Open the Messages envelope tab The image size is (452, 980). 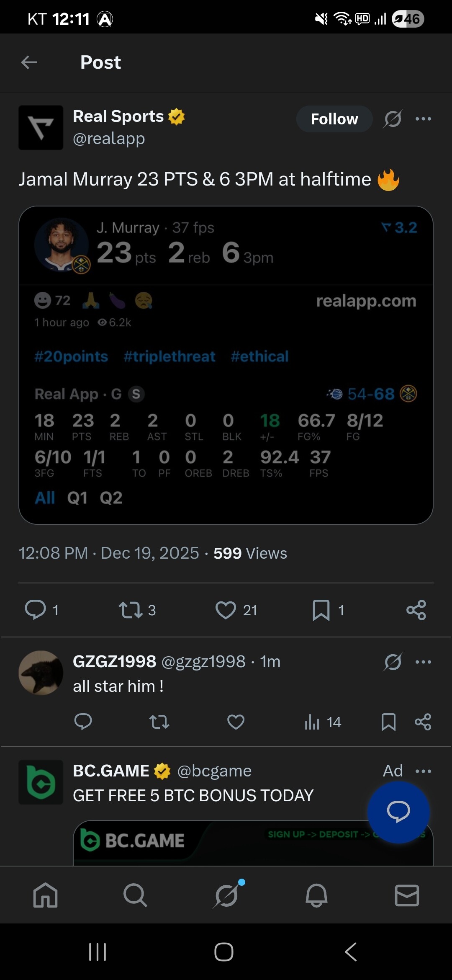click(407, 895)
